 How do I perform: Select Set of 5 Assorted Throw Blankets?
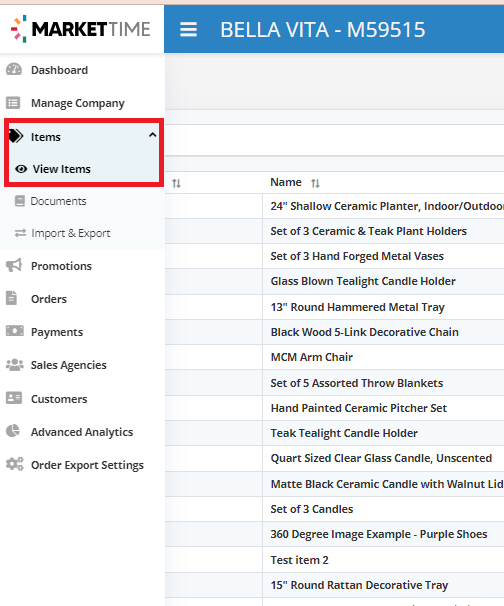click(357, 383)
